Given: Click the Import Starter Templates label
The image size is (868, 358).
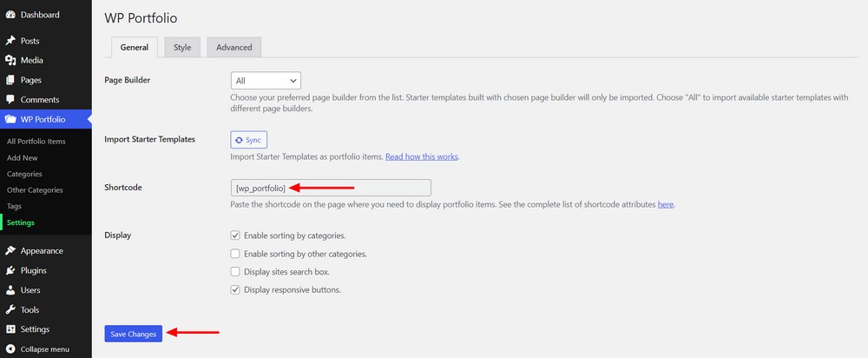Looking at the screenshot, I should (150, 140).
